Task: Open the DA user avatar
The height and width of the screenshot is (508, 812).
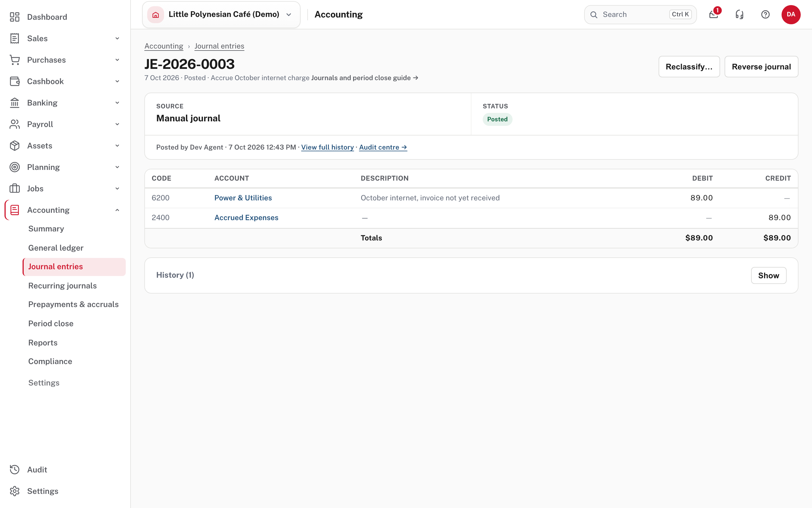Action: pos(791,14)
